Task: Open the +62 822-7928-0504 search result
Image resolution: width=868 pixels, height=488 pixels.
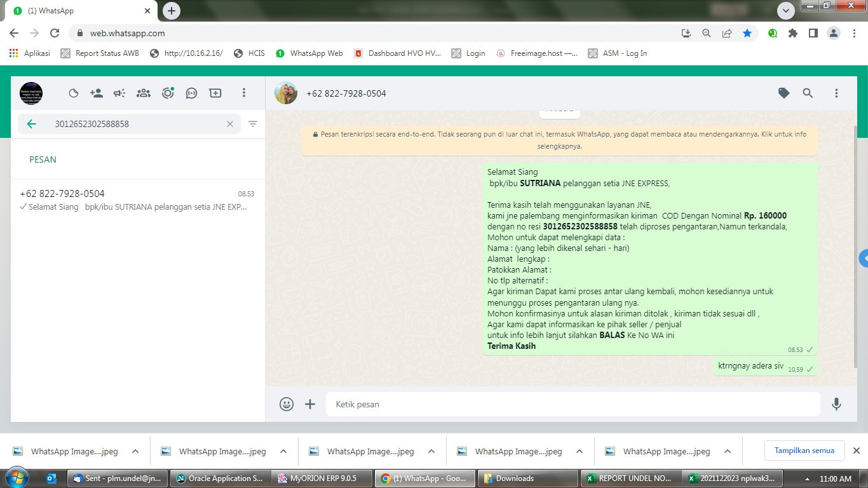Action: (x=137, y=200)
